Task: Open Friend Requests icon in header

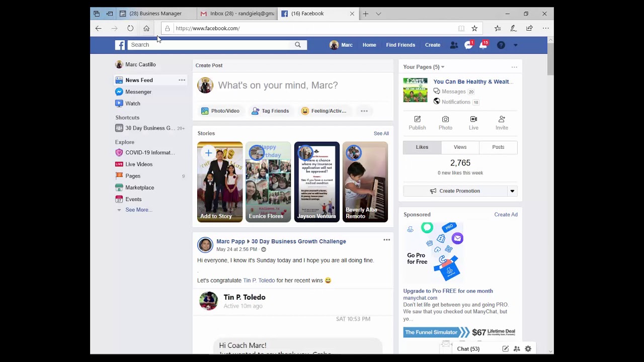Action: [454, 45]
